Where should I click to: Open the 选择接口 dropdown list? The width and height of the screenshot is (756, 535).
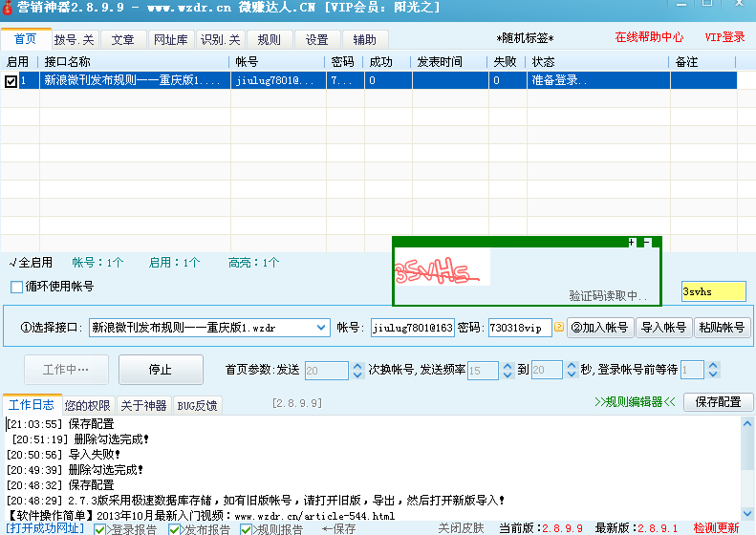pyautogui.click(x=321, y=328)
